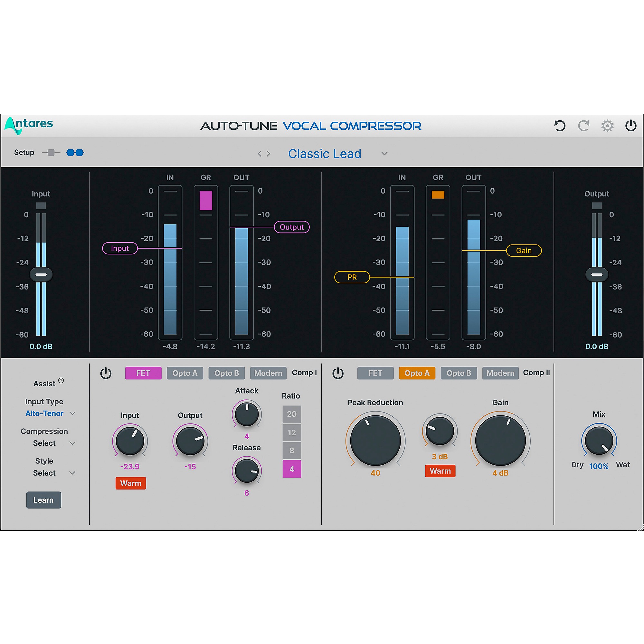Image resolution: width=644 pixels, height=644 pixels.
Task: Click the yellow PR marker
Action: point(352,277)
